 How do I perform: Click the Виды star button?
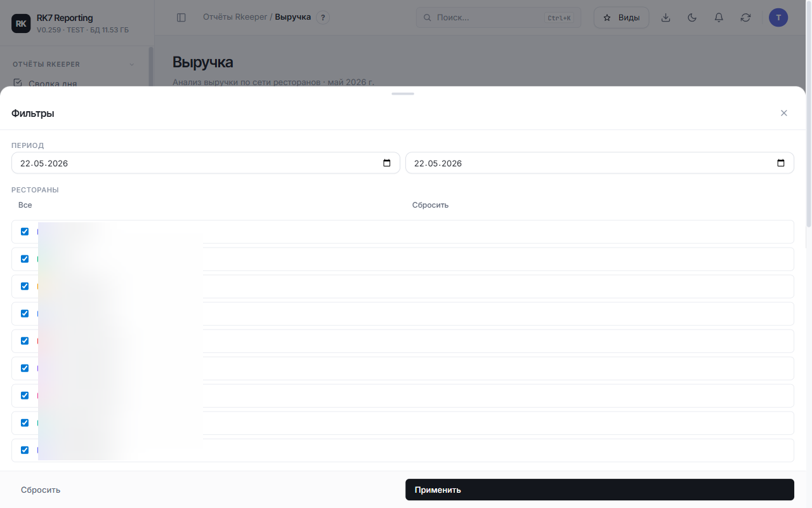pyautogui.click(x=621, y=18)
